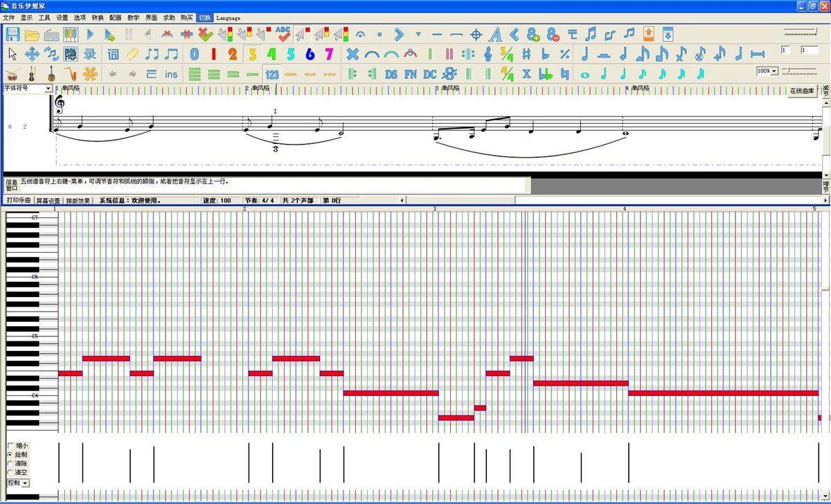The width and height of the screenshot is (831, 504).
Task: Click the DS repeat sign icon
Action: click(x=391, y=74)
